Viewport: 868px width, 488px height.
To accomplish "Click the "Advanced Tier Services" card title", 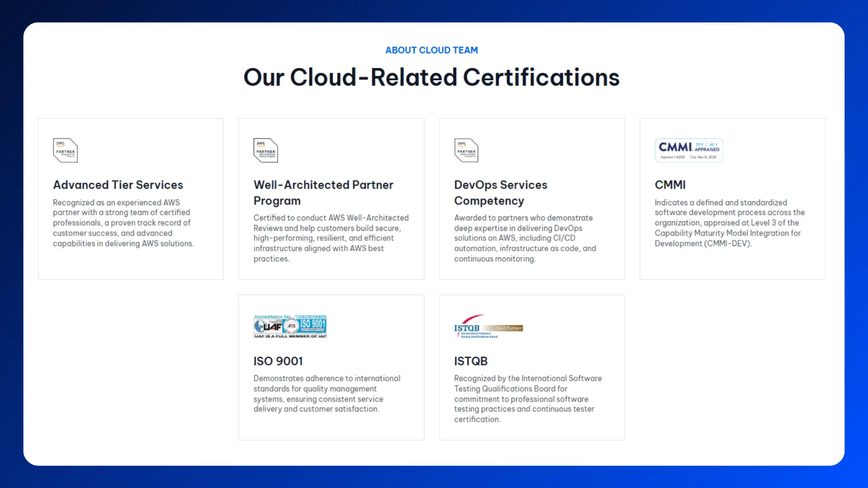I will (118, 185).
